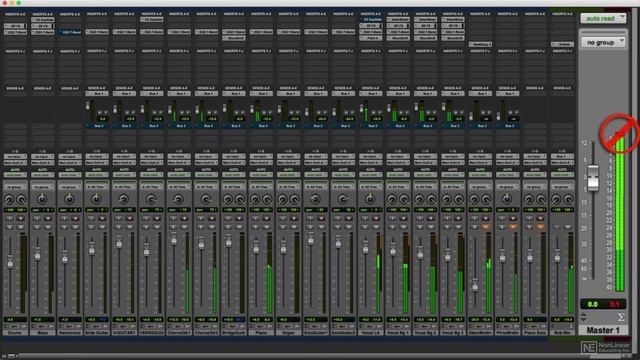Open the no group dropdown on Master 1
The height and width of the screenshot is (360, 640).
tap(603, 42)
